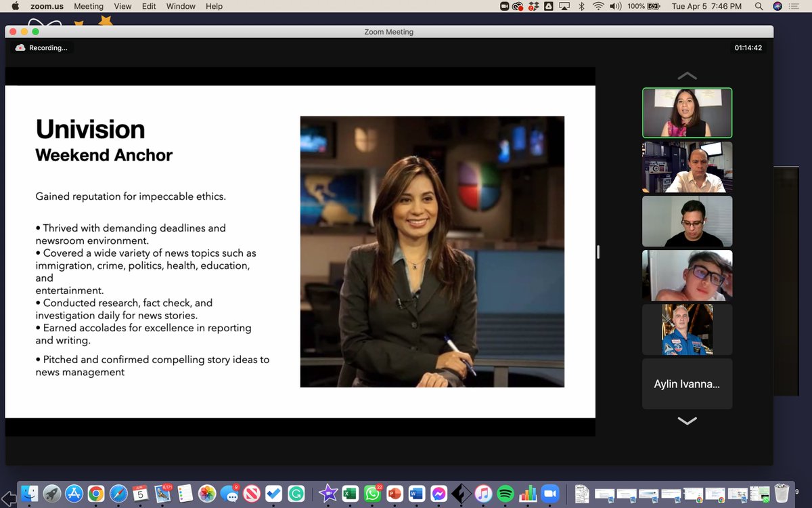The width and height of the screenshot is (812, 508).
Task: Open Zoom app icon in the dock
Action: point(549,494)
